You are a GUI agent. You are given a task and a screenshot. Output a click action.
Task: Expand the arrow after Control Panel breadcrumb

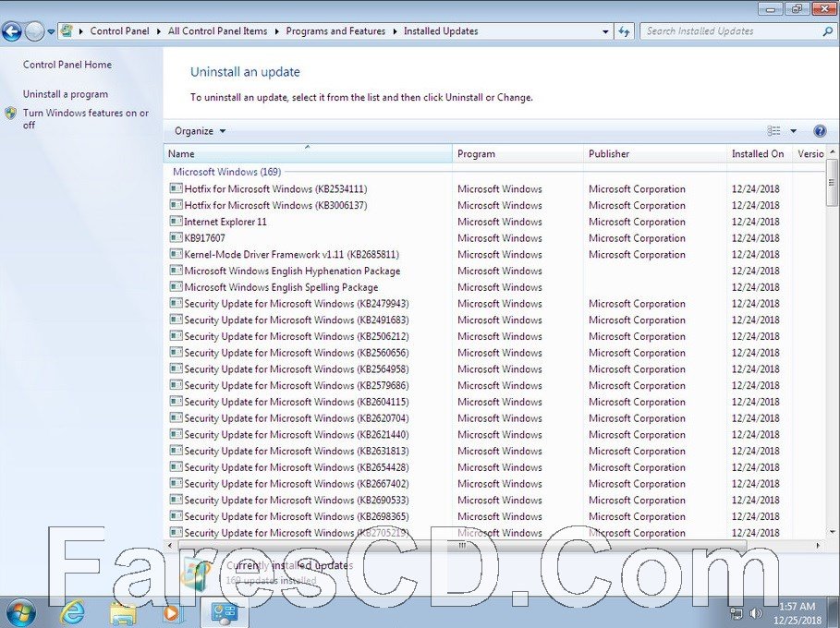159,31
